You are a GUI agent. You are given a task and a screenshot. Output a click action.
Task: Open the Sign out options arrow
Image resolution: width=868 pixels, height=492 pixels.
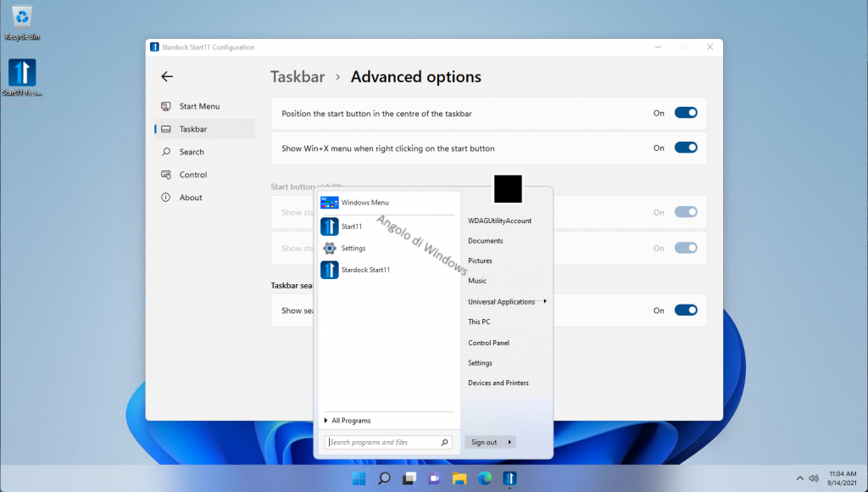509,442
